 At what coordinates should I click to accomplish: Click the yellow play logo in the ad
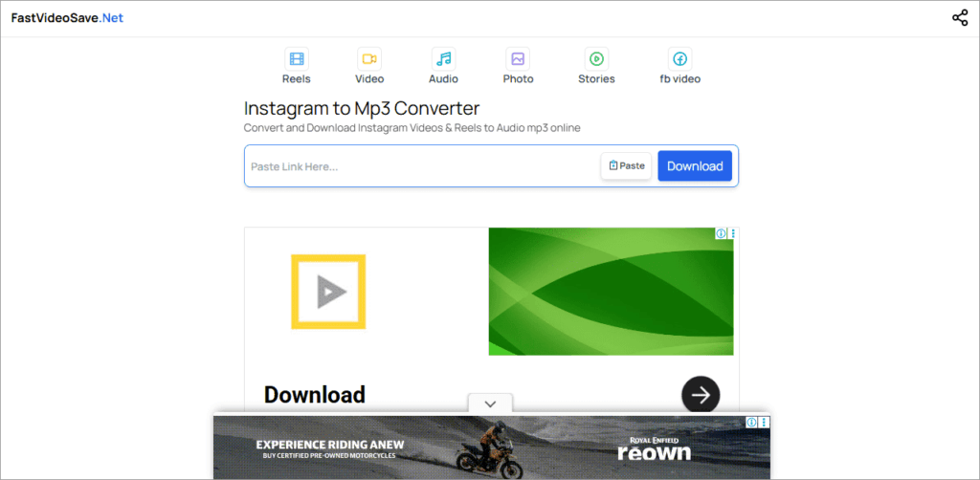tap(329, 292)
